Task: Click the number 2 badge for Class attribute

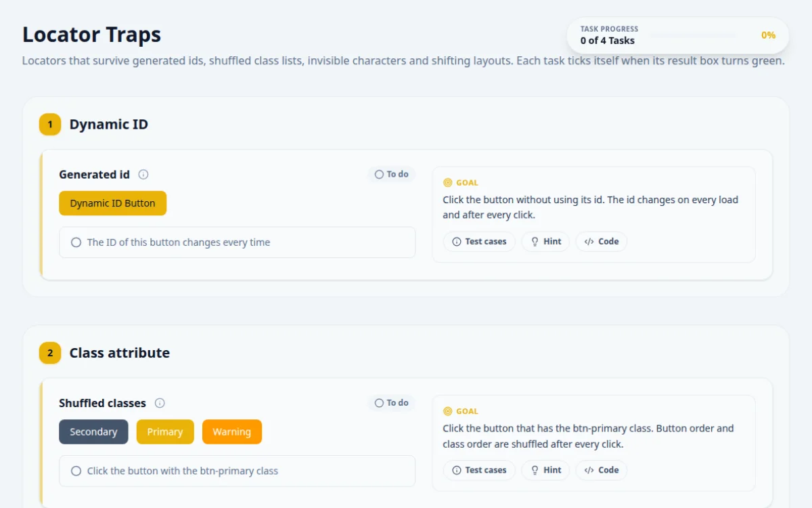Action: pos(50,353)
